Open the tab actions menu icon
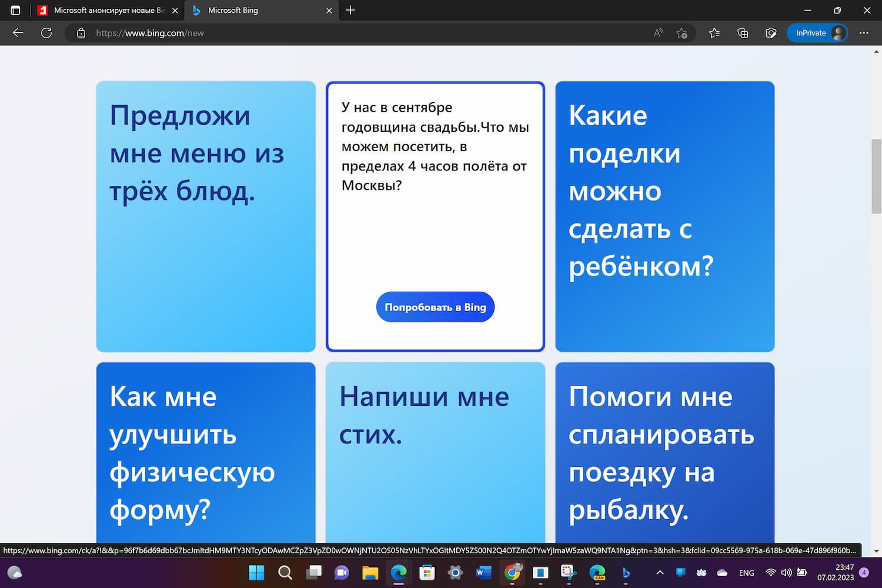Viewport: 882px width, 588px height. (x=15, y=10)
